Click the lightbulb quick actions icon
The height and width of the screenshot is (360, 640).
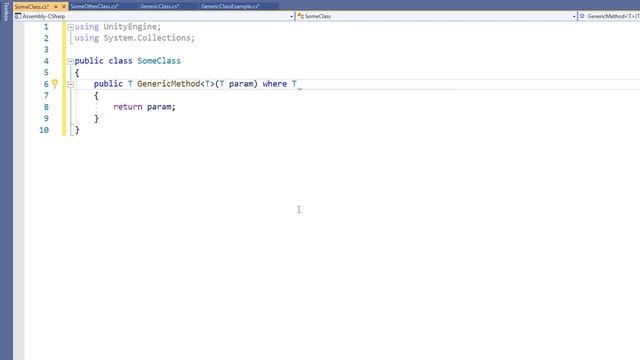(x=55, y=84)
